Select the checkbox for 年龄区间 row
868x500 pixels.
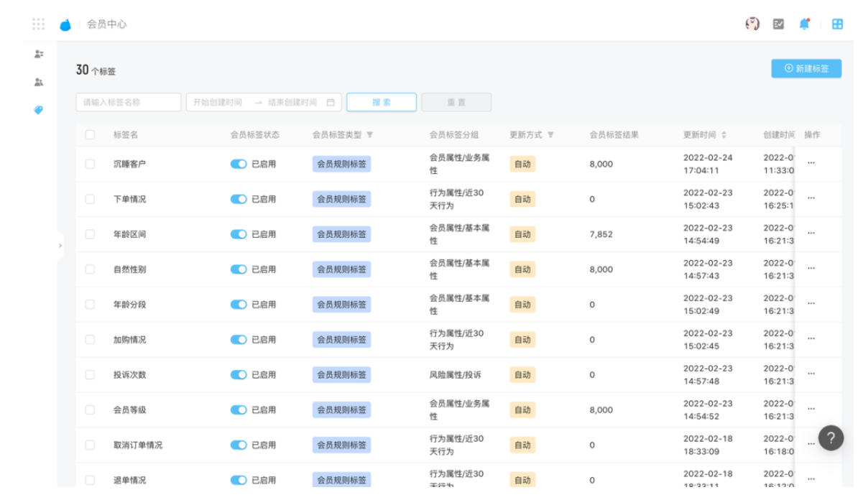[90, 234]
